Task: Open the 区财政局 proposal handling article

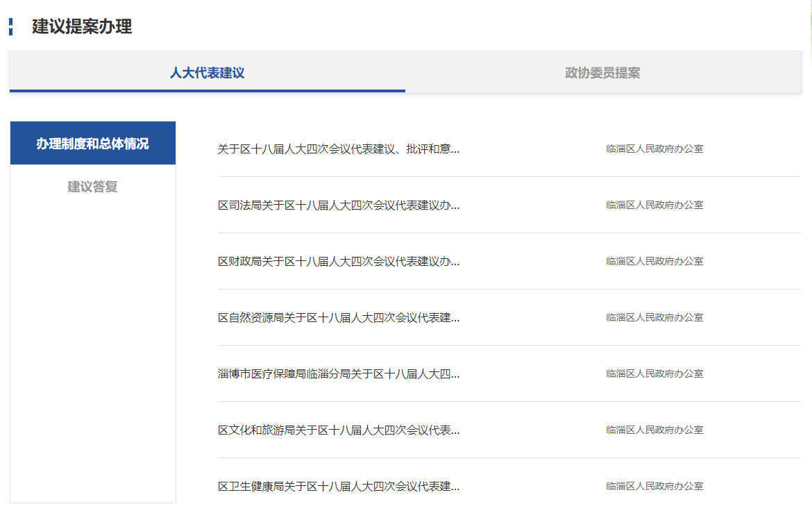Action: [x=338, y=261]
